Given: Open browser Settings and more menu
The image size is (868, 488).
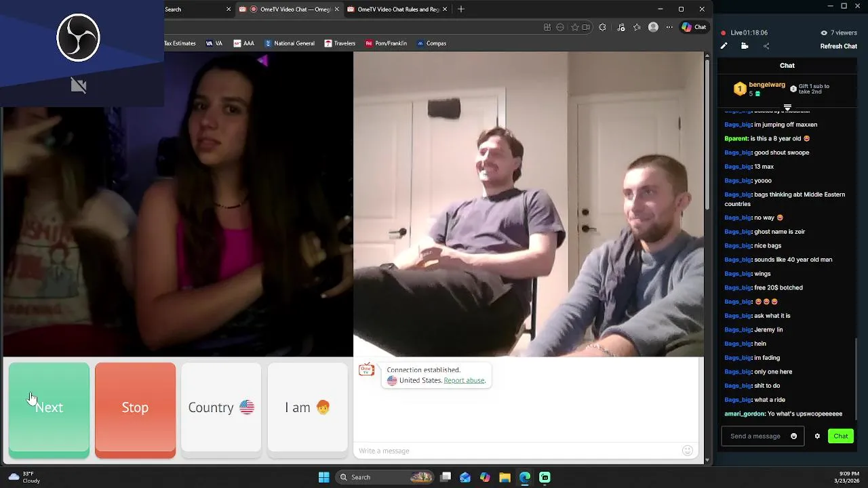Looking at the screenshot, I should [x=669, y=27].
